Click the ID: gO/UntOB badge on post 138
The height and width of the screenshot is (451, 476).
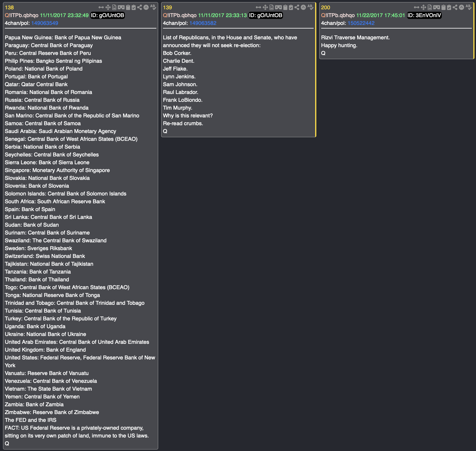108,15
